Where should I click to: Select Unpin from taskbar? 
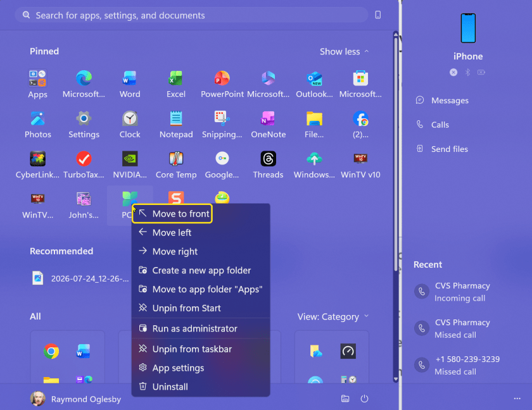pyautogui.click(x=201, y=349)
